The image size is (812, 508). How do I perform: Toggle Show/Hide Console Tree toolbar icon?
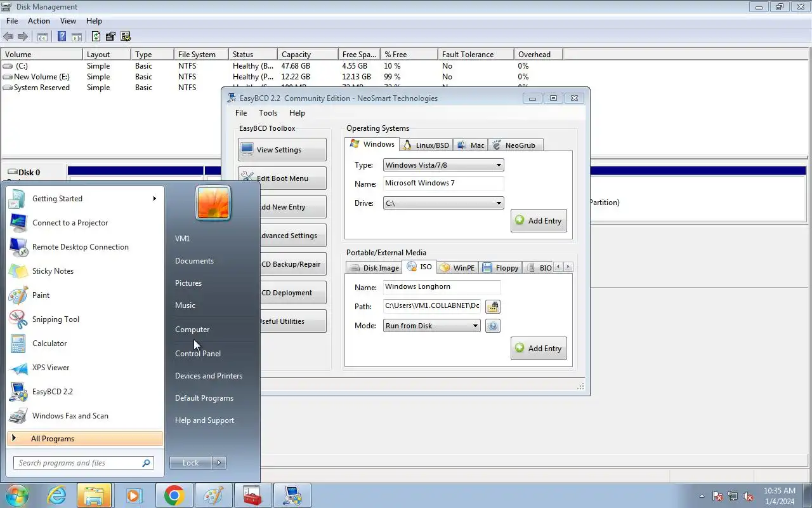coord(43,37)
